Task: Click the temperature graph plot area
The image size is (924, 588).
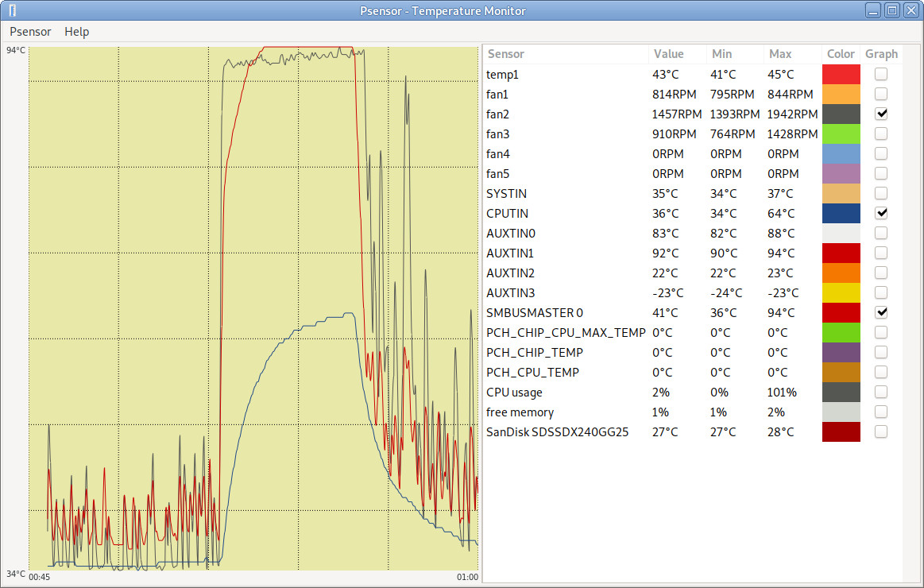Action: click(x=253, y=309)
